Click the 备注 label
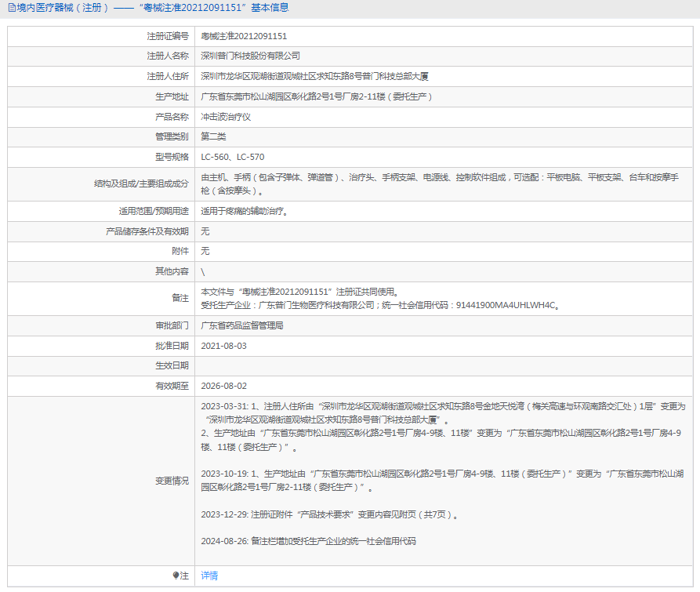 point(180,298)
